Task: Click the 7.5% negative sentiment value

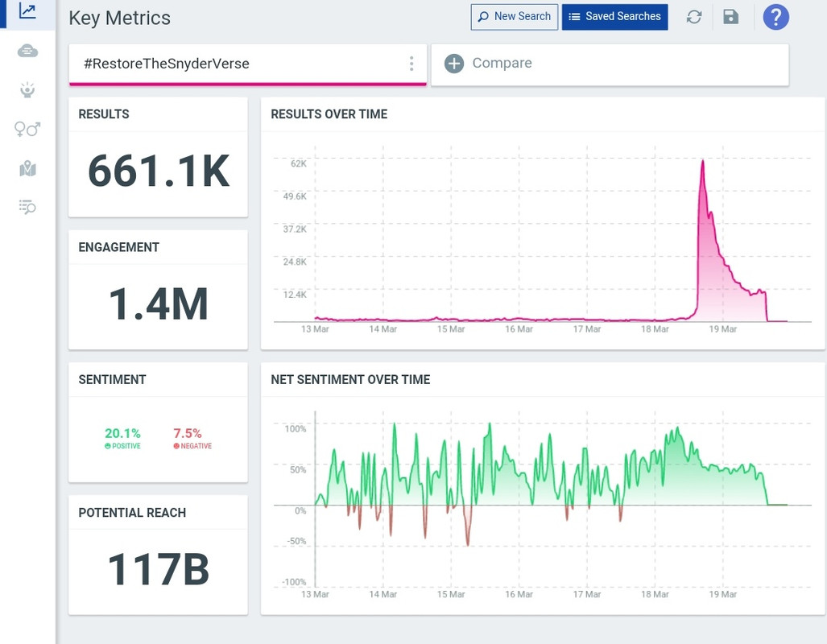Action: (x=188, y=433)
